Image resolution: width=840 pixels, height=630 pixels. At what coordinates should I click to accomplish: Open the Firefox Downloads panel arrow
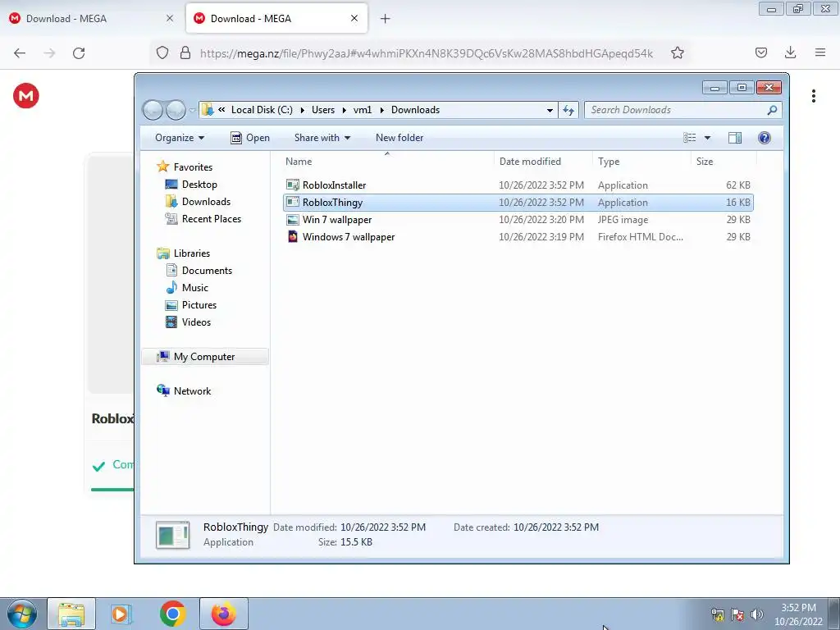790,52
